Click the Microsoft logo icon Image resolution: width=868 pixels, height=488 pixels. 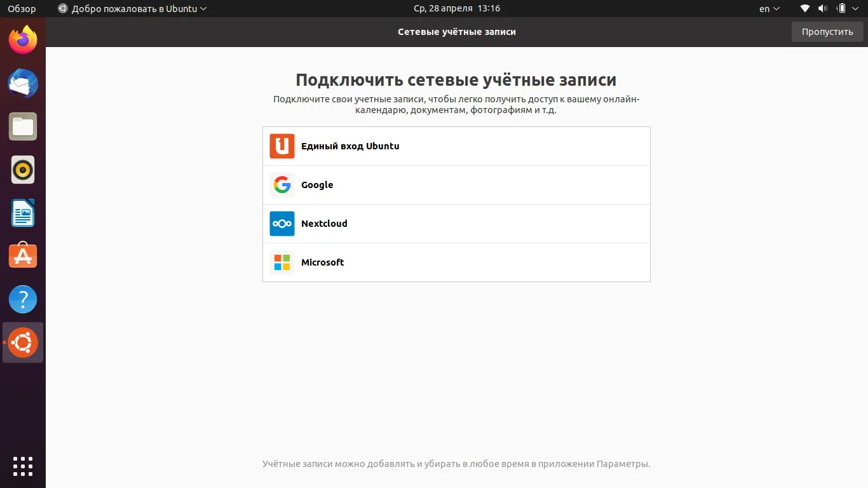click(x=281, y=262)
